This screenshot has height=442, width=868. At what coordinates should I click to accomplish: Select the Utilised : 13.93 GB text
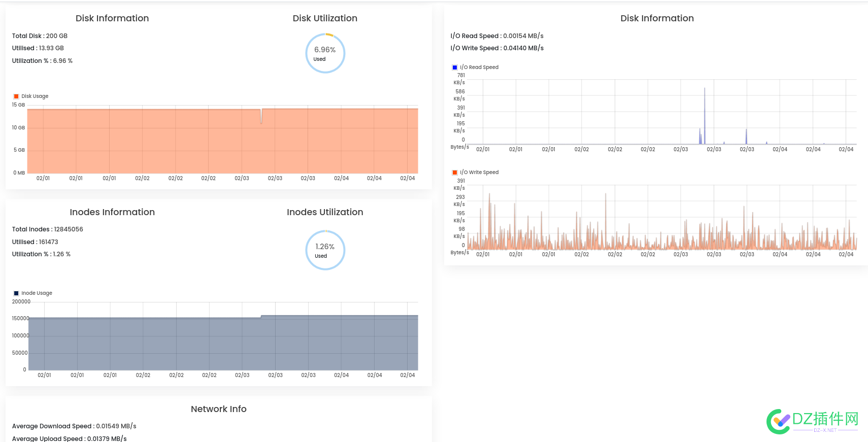tap(38, 48)
